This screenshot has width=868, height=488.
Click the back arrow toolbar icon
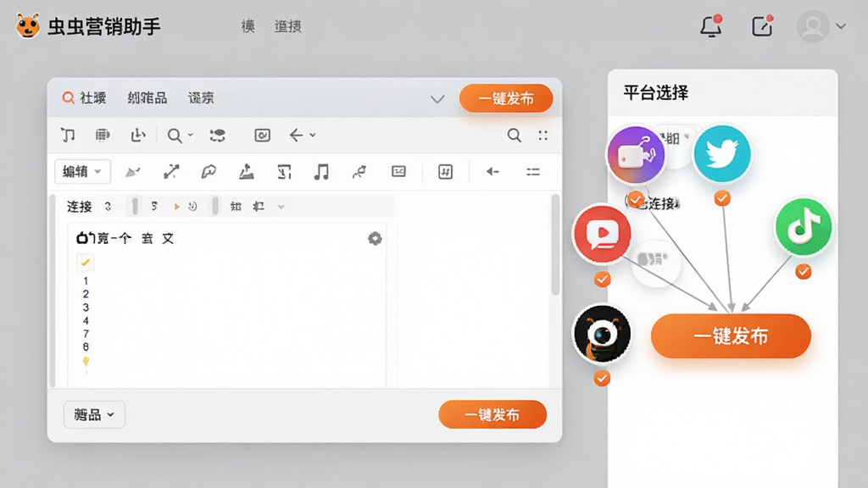(296, 135)
